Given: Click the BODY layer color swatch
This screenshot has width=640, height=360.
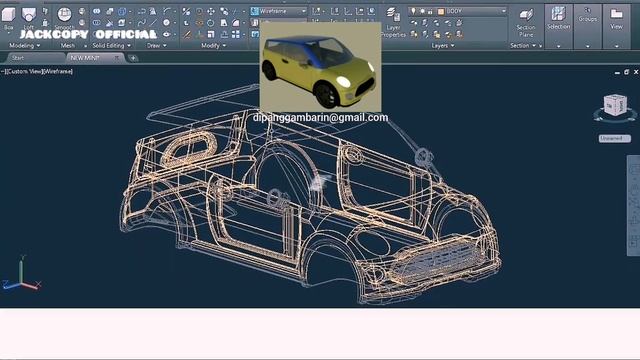Looking at the screenshot, I should click(441, 11).
